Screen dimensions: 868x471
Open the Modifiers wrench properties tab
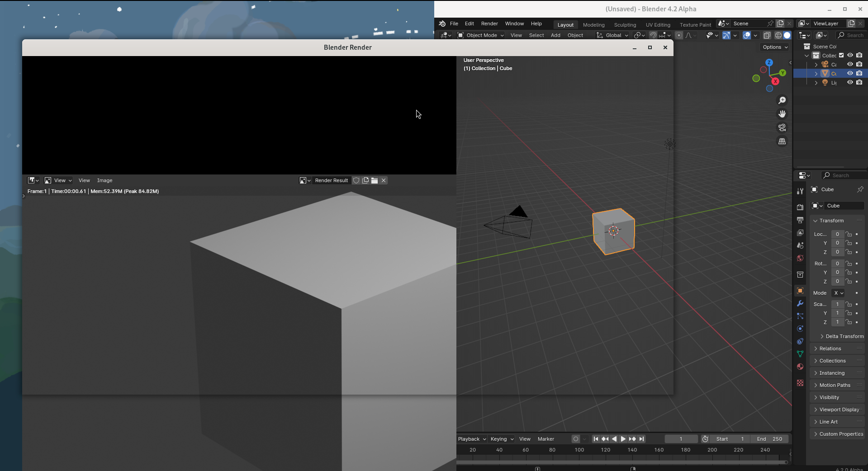[x=800, y=303]
